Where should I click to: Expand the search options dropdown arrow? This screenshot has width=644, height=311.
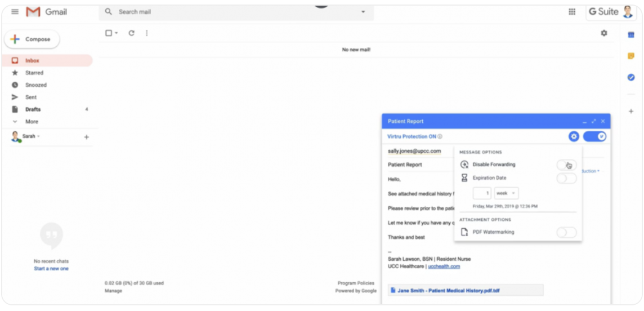click(x=363, y=12)
